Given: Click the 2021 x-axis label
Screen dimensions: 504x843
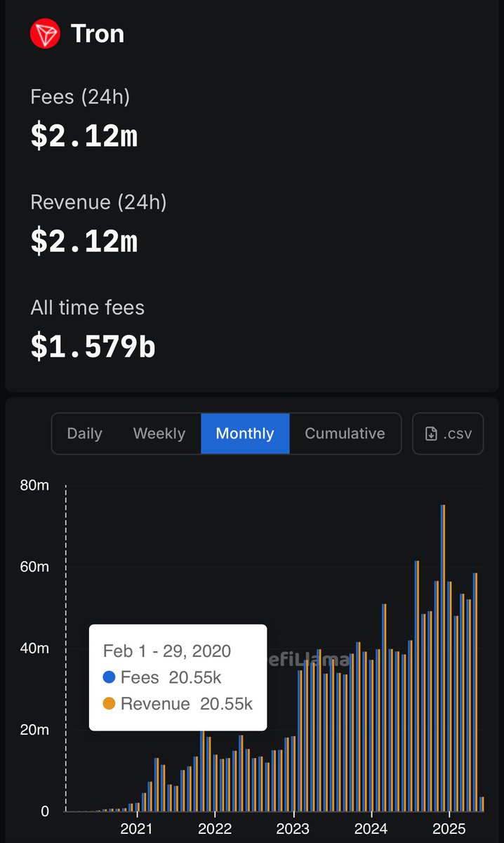Looking at the screenshot, I should coord(136,829).
